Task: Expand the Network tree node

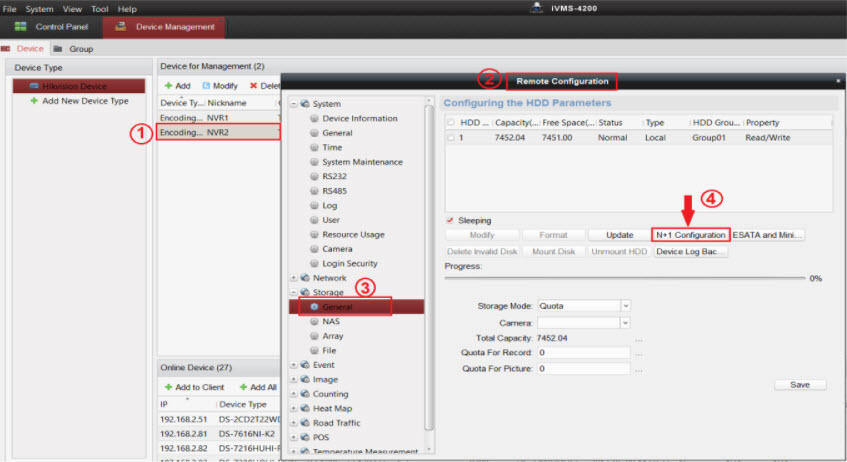Action: (293, 278)
